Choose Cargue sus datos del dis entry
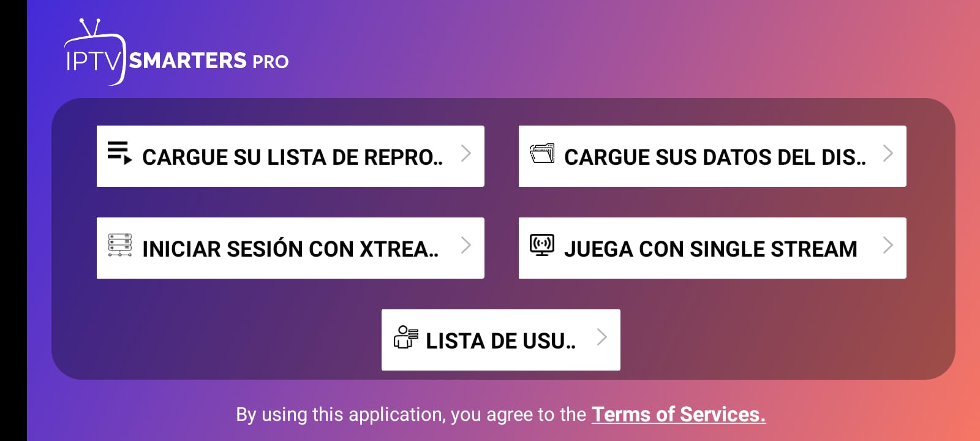980x441 pixels. click(712, 156)
